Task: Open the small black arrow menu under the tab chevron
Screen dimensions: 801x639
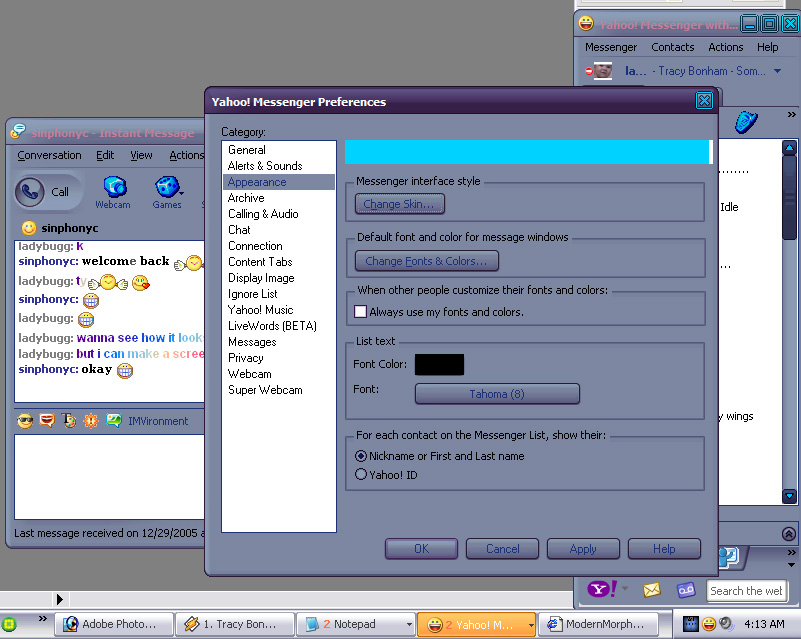Action: pyautogui.click(x=791, y=565)
